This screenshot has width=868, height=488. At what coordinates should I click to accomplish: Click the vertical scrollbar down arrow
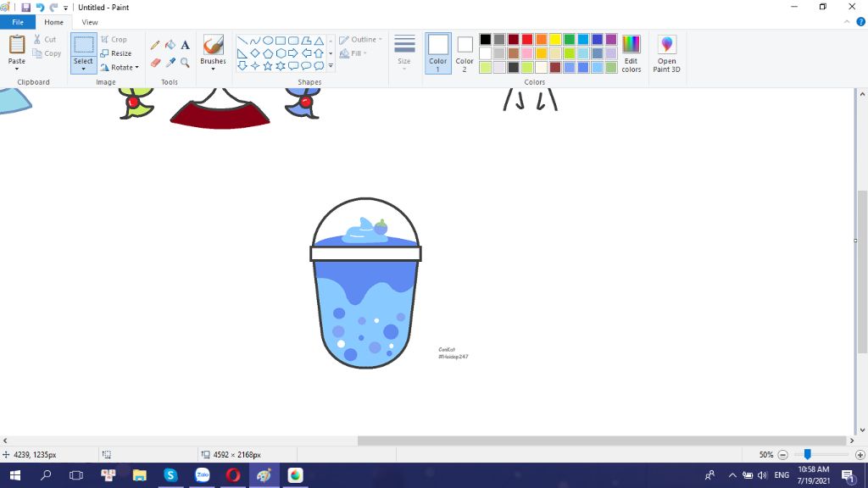coord(862,430)
